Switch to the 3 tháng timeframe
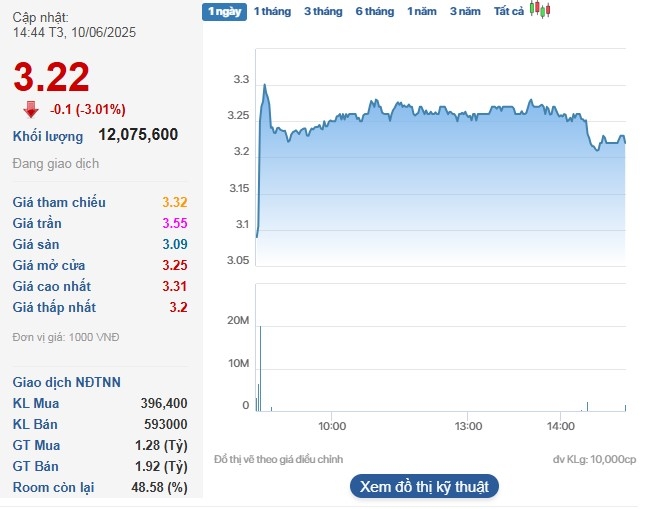Image resolution: width=664 pixels, height=509 pixels. pos(322,11)
